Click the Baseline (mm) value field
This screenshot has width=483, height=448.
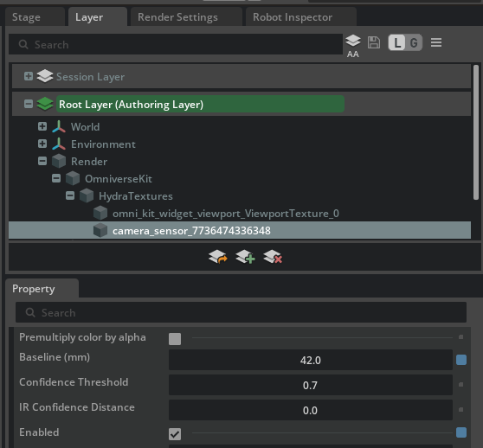point(311,360)
